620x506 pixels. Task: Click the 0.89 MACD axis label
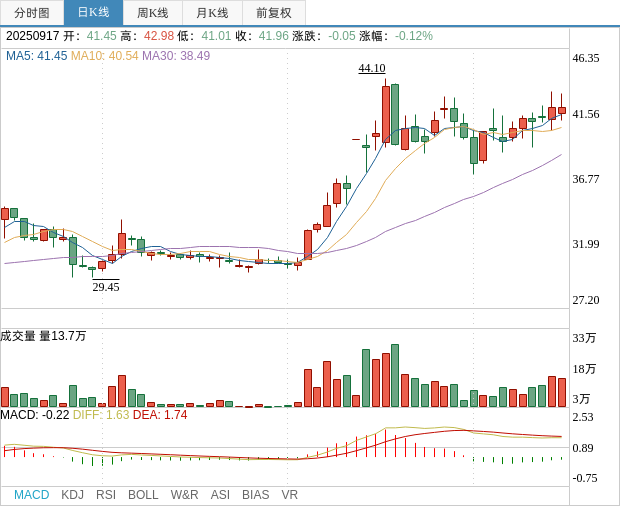coord(583,448)
